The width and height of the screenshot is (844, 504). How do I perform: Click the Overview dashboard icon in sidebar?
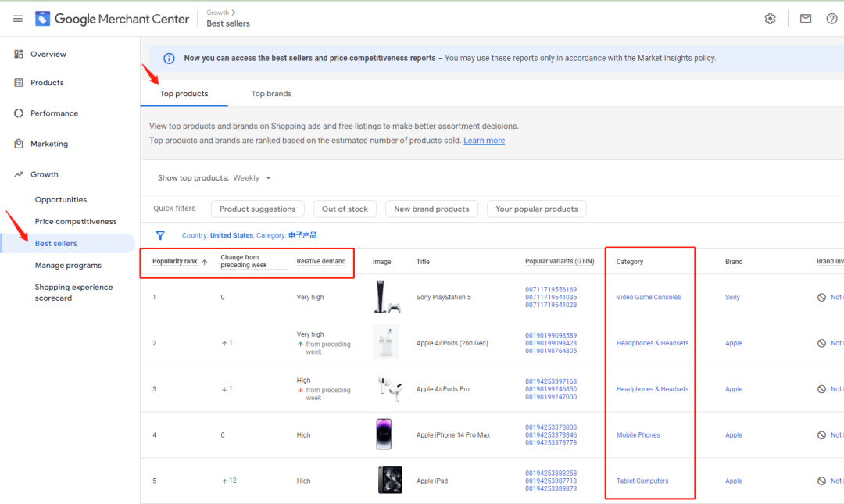(x=19, y=54)
